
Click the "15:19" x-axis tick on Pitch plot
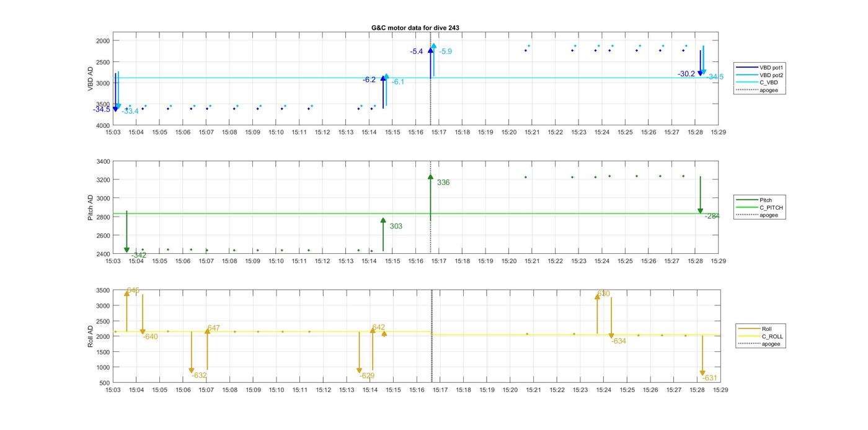click(x=485, y=261)
